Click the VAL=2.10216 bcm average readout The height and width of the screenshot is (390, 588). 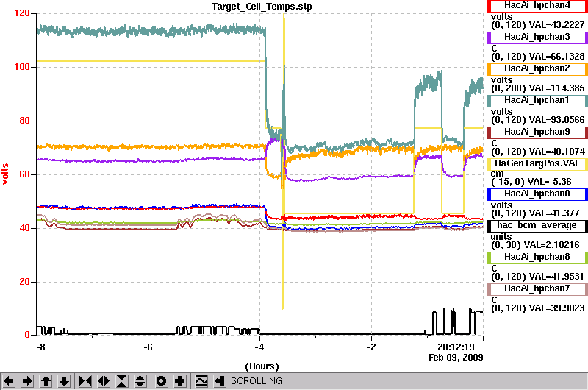point(552,245)
